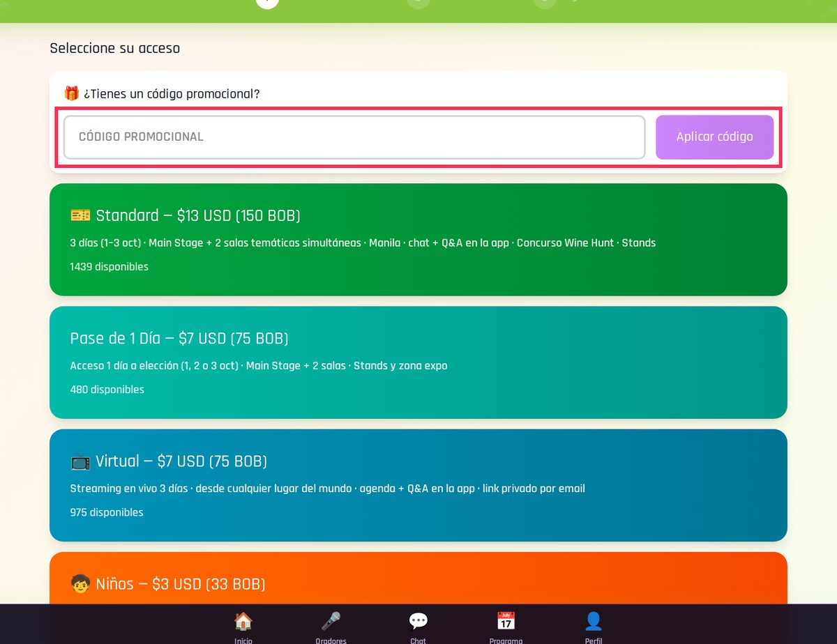Focus the CÓDIGO PROMOCIONAL input field
The width and height of the screenshot is (837, 644).
click(354, 137)
